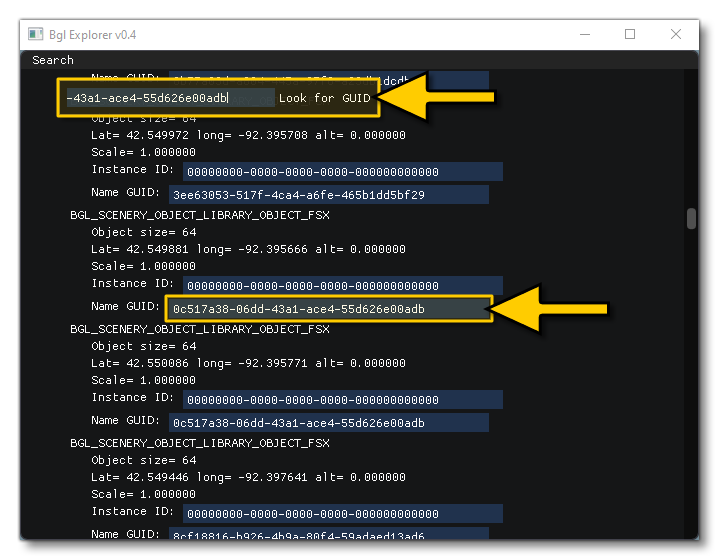Select the Name GUID field starting 3ee63053
This screenshot has width=719, height=560.
328,195
